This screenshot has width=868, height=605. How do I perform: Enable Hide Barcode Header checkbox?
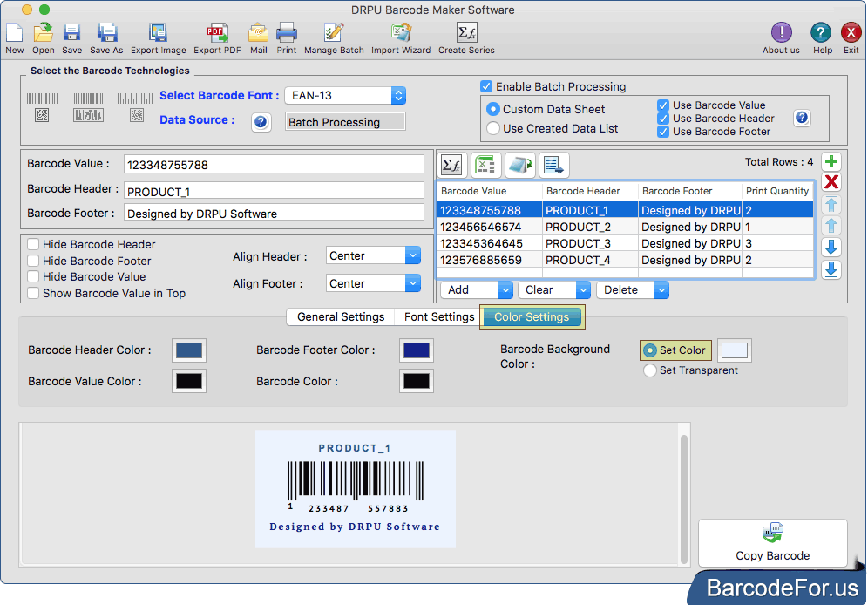point(33,244)
